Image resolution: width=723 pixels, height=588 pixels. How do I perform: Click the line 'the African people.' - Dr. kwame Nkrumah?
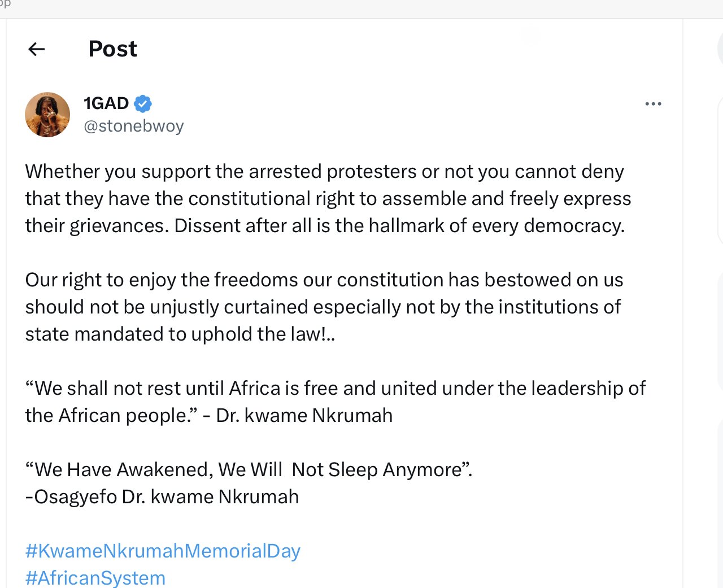(209, 415)
